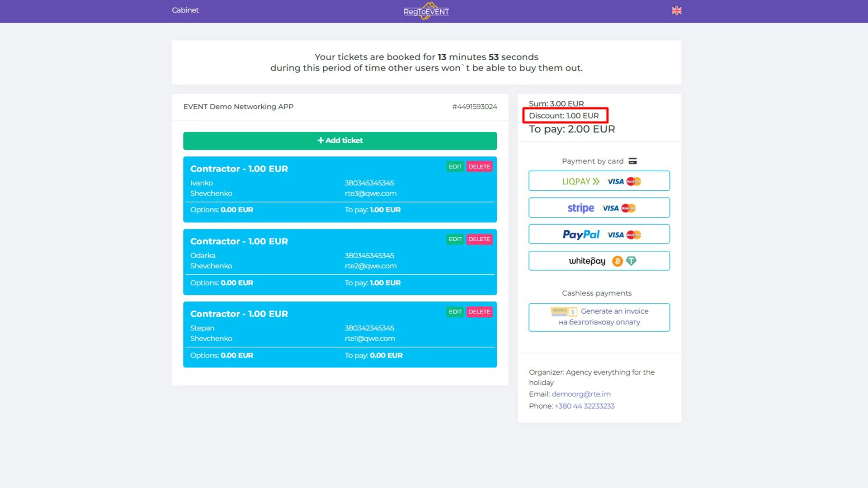Delete Ivanko Shevchenko's Contractor ticket

[479, 167]
